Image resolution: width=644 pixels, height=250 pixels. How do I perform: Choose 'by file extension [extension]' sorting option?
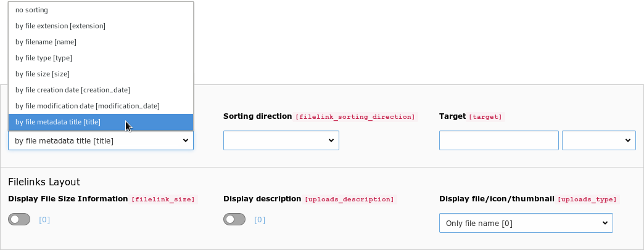click(60, 26)
